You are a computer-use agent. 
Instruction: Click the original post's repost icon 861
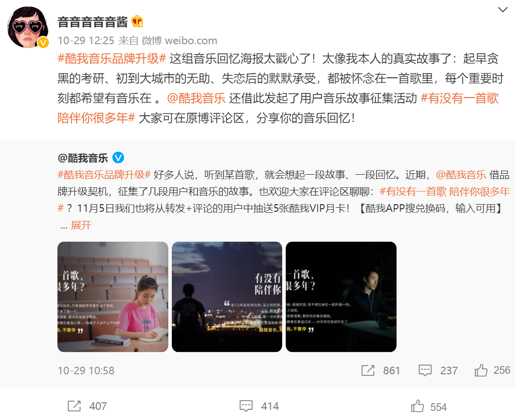(380, 370)
